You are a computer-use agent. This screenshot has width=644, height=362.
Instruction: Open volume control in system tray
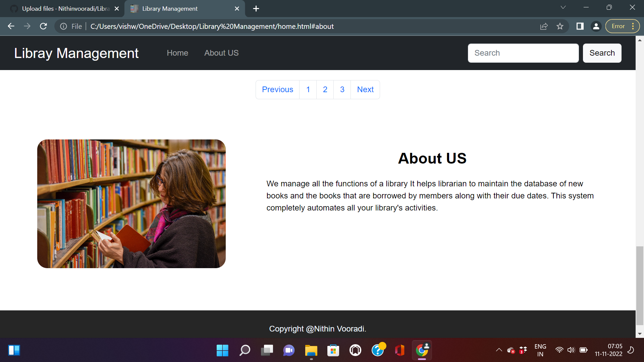coord(571,350)
